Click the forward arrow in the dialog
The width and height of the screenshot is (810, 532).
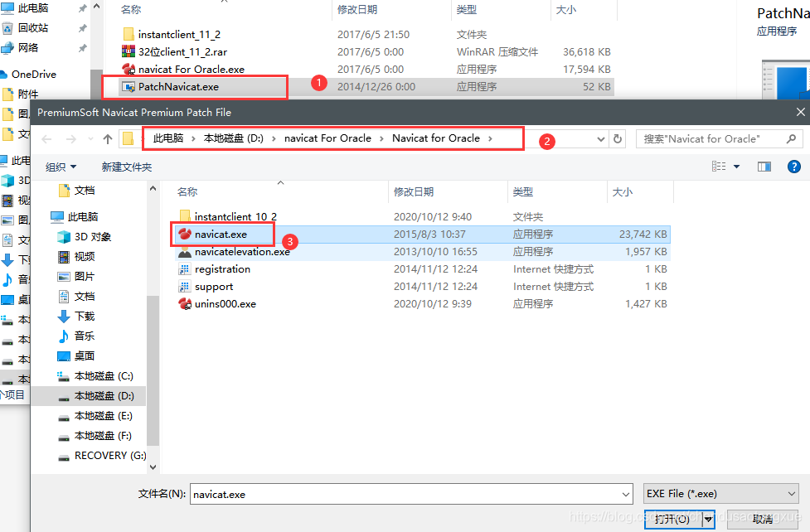[x=71, y=139]
